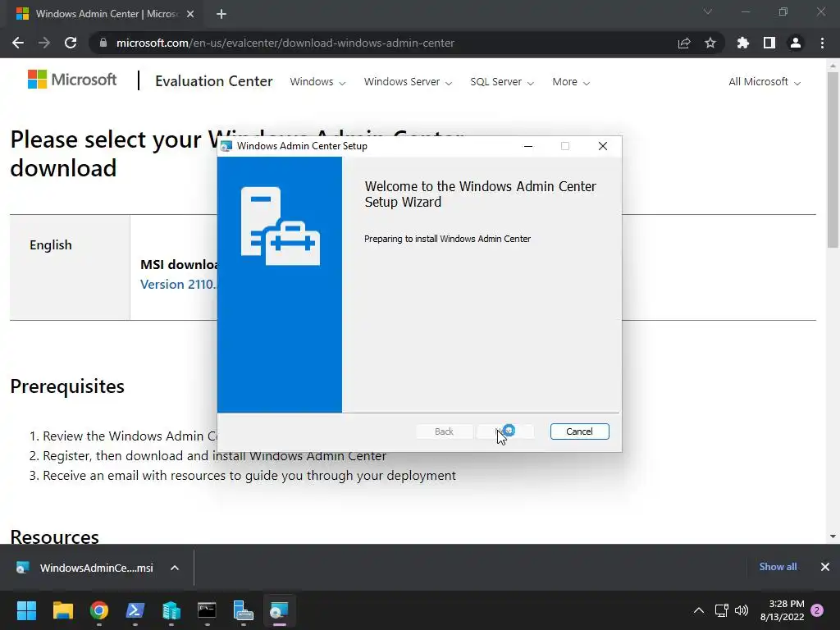Open Server Manager taskbar icon
This screenshot has width=840, height=630.
pos(243,610)
